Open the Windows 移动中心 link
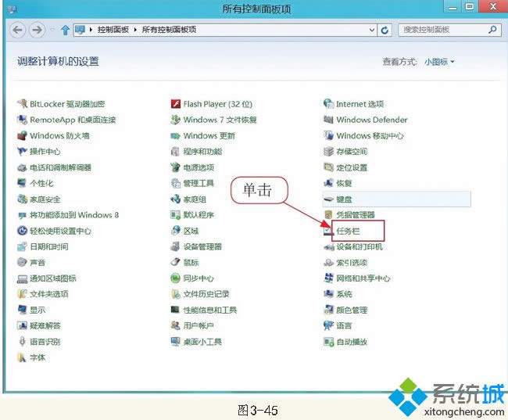This screenshot has width=508, height=420. tap(370, 135)
